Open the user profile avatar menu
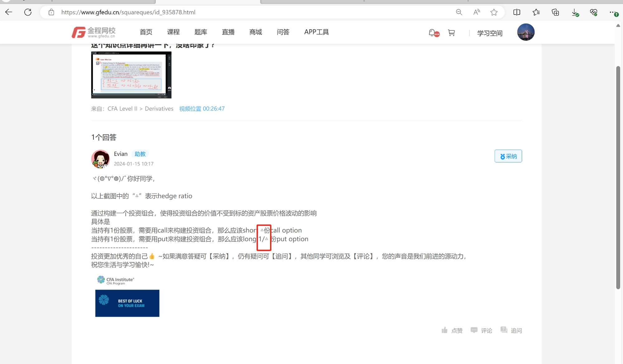The image size is (623, 364). click(526, 32)
